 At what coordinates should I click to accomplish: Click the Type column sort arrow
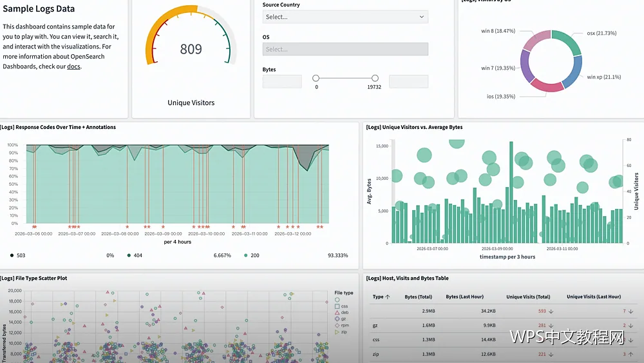(x=388, y=297)
